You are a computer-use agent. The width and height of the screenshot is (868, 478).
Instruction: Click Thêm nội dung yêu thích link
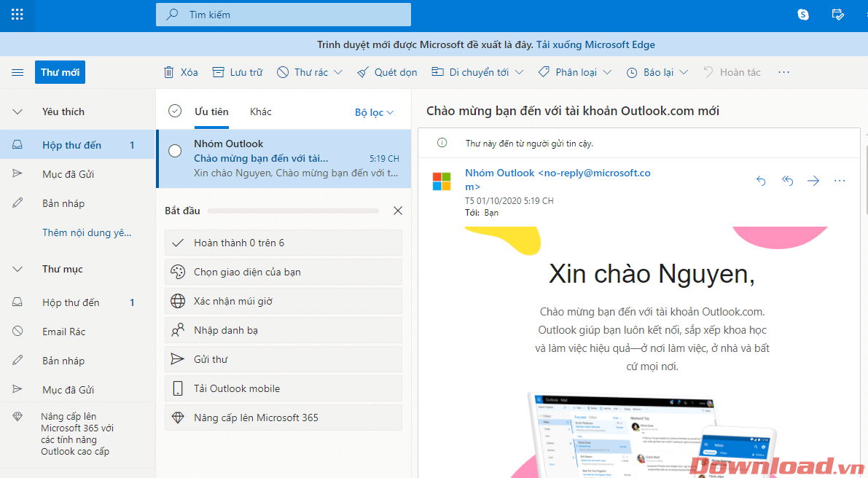tap(87, 233)
